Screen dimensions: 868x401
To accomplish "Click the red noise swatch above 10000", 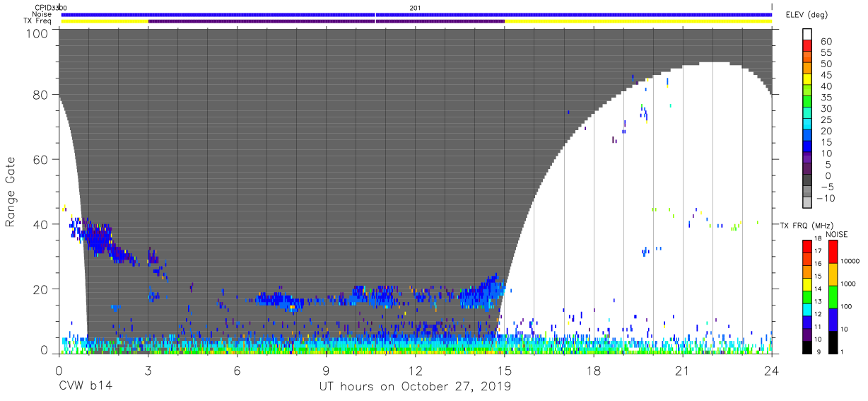I will (832, 251).
